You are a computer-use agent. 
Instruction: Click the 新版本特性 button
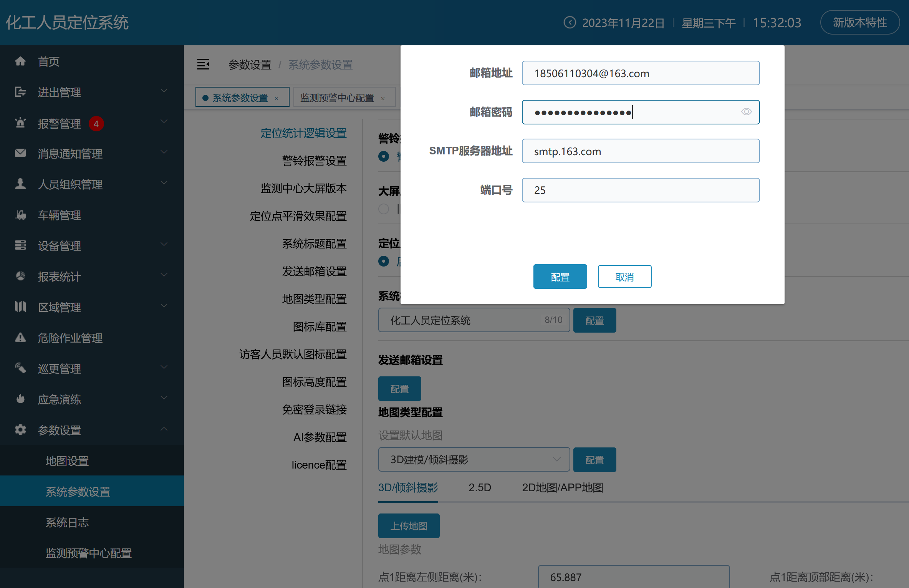(860, 23)
